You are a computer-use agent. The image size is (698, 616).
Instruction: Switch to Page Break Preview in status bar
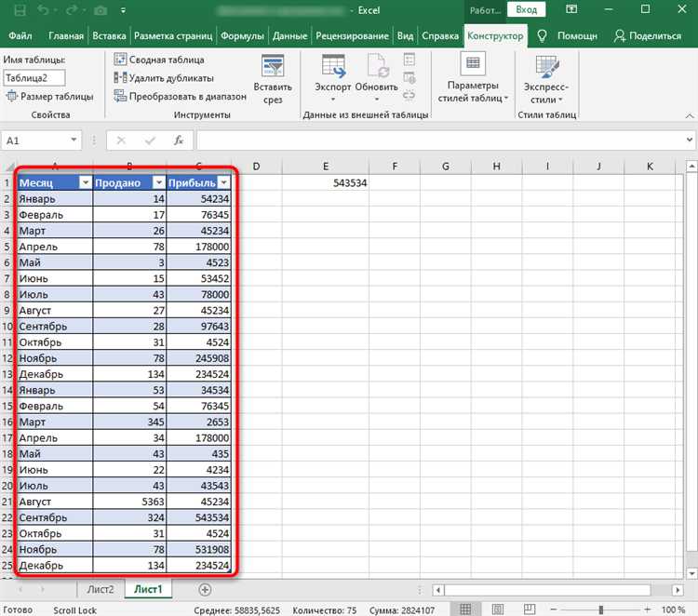[x=530, y=609]
